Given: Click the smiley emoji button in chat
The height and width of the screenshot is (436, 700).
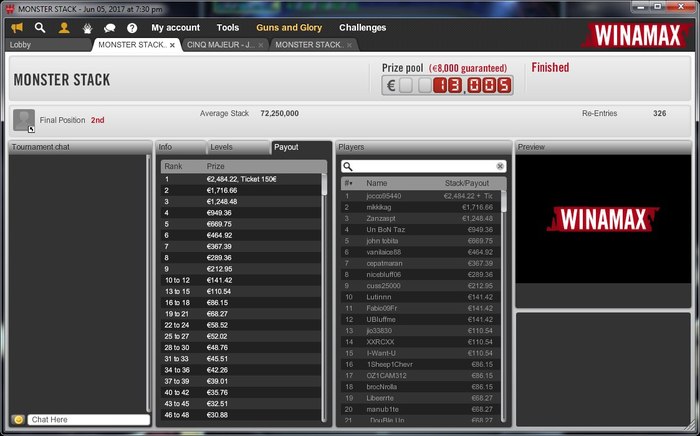Looking at the screenshot, I should point(18,419).
